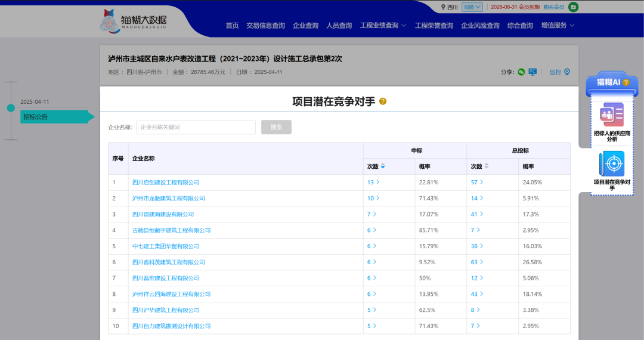Open 招标人的供应商分析 icon
This screenshot has height=340, width=644.
click(612, 115)
